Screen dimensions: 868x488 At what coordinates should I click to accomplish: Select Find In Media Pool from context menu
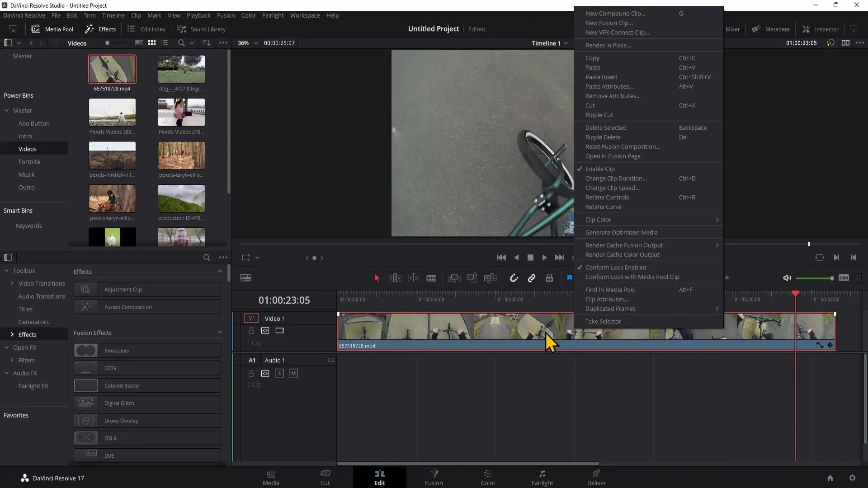[x=610, y=289]
